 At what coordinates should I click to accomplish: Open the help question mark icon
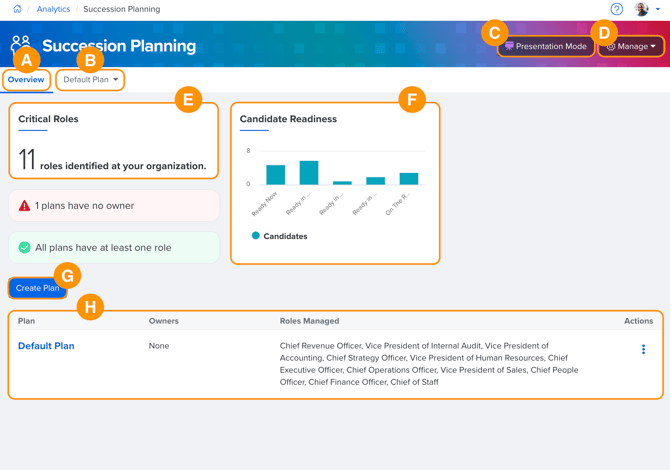tap(617, 9)
